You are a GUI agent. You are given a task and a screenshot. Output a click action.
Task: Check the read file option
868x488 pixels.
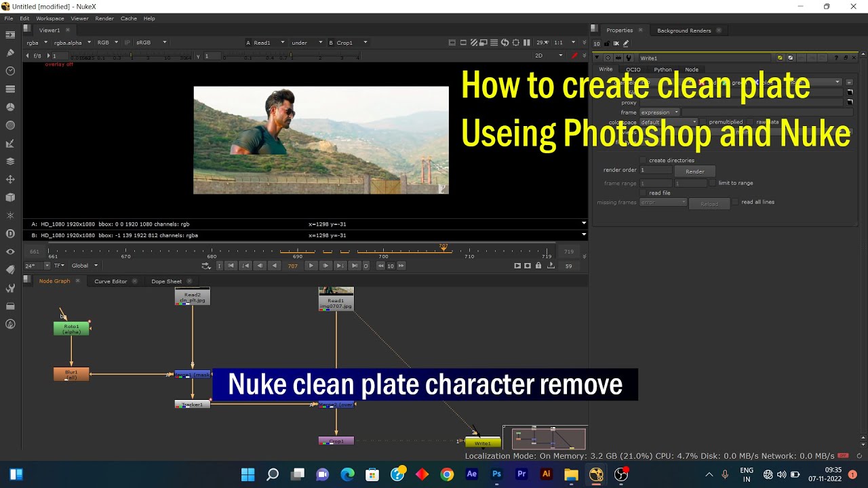(644, 193)
